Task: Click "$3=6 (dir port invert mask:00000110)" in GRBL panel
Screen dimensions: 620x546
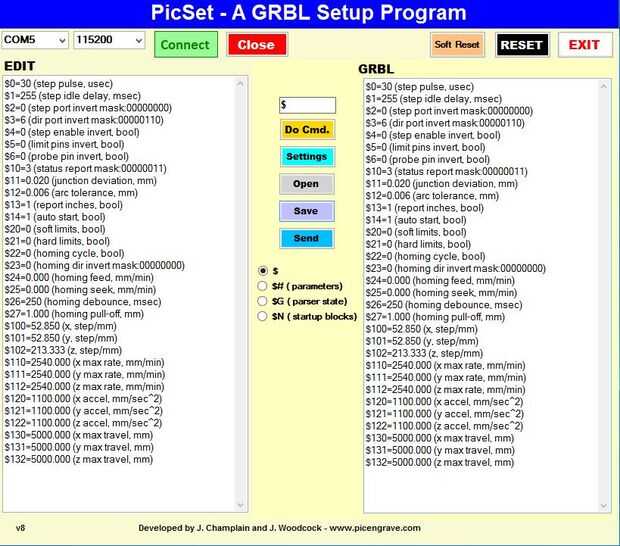Action: (x=445, y=123)
